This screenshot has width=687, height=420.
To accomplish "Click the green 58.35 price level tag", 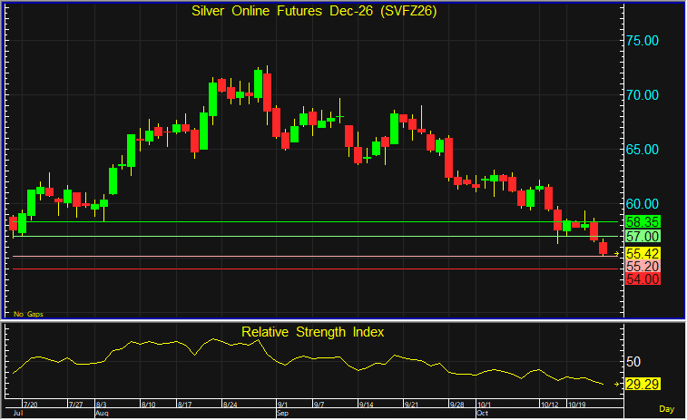I will [x=642, y=222].
